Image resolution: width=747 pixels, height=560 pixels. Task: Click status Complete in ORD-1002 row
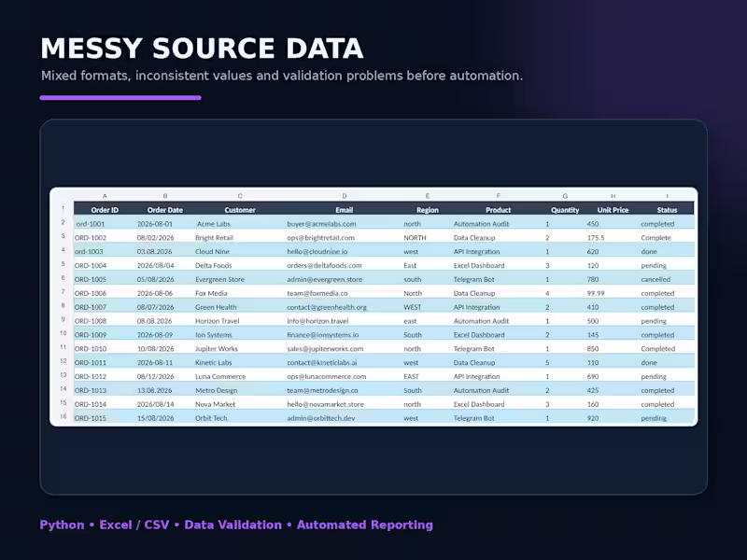pyautogui.click(x=655, y=238)
